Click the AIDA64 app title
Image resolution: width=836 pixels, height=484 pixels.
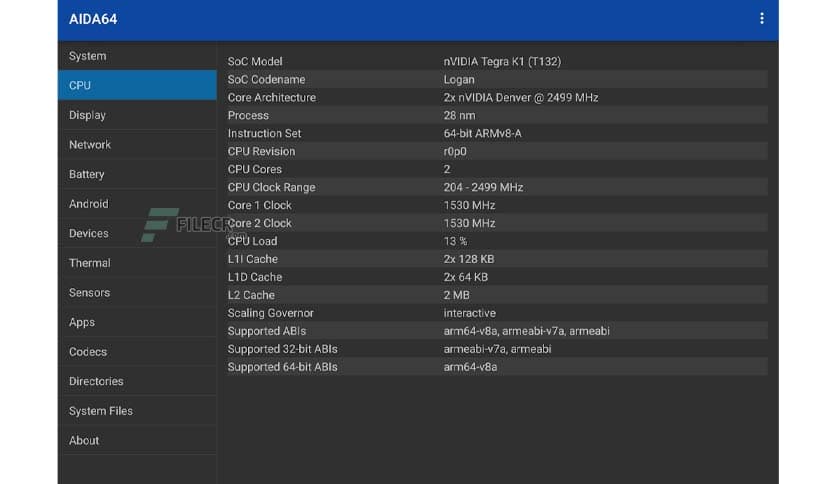pos(93,19)
